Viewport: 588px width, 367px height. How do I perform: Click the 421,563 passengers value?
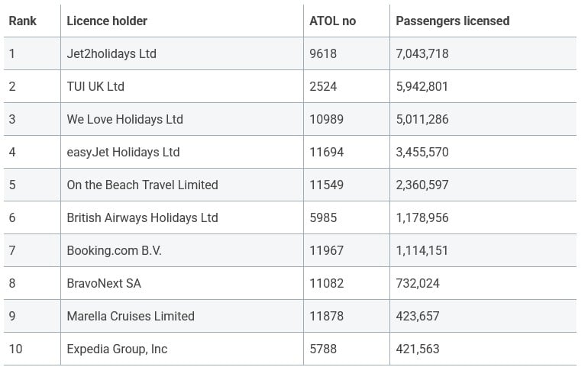[418, 349]
